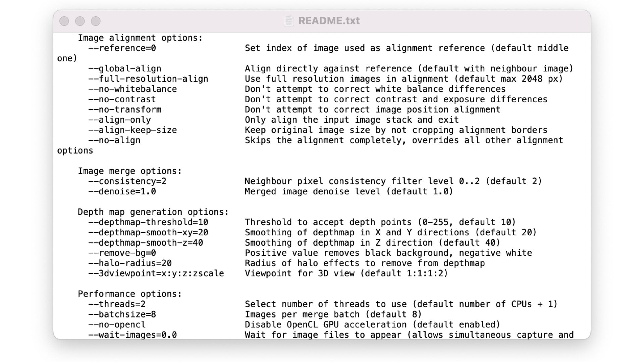Click the README.txt window title text

coord(329,21)
